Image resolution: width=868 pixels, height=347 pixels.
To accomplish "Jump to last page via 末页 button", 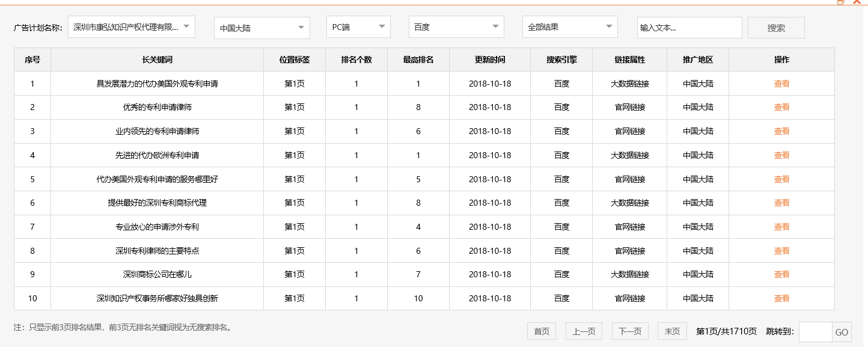I will coord(671,331).
